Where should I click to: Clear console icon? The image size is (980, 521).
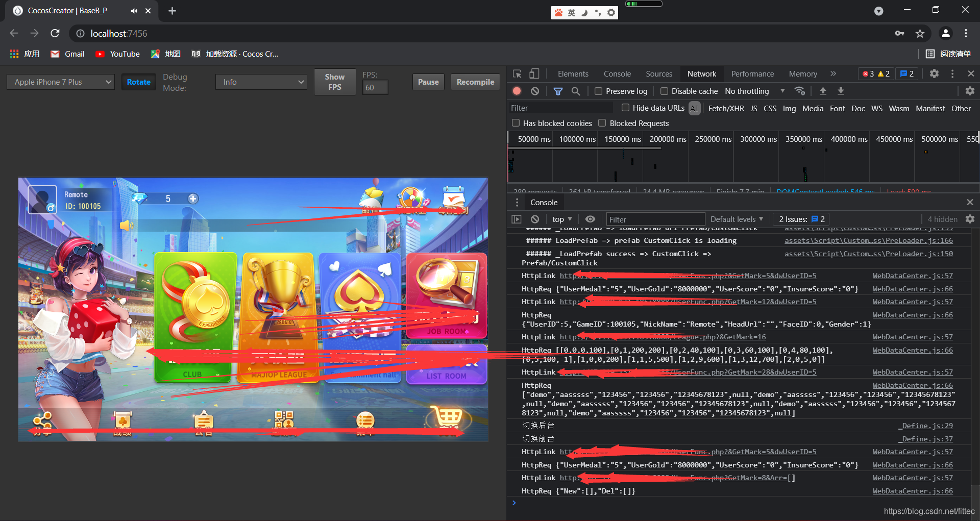click(535, 219)
